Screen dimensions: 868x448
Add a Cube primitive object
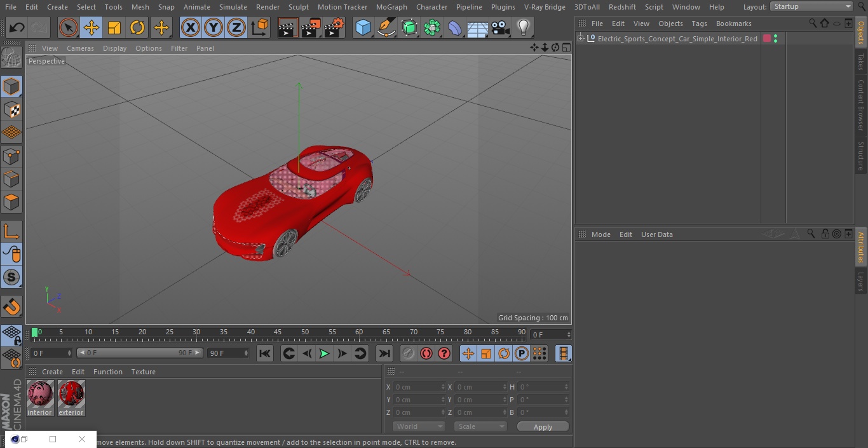pyautogui.click(x=363, y=27)
